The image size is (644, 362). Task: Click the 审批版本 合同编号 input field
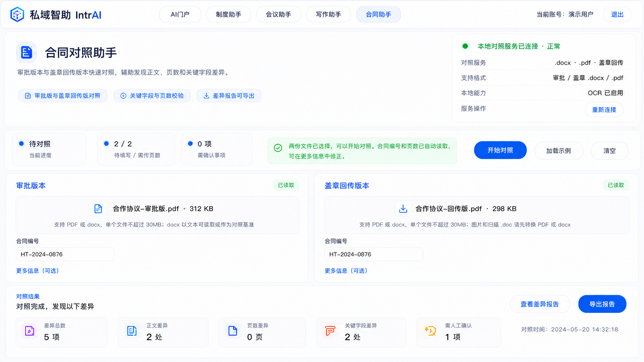click(x=65, y=254)
